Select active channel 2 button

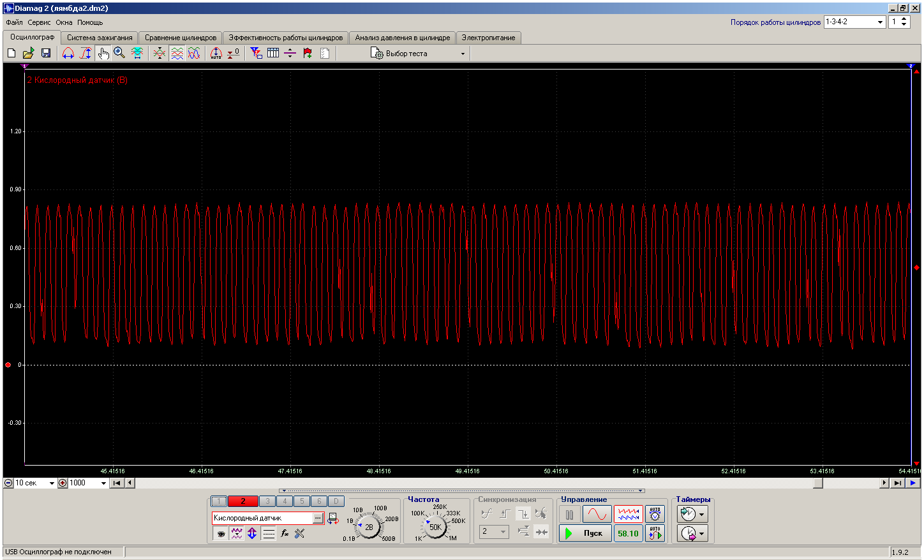point(242,501)
